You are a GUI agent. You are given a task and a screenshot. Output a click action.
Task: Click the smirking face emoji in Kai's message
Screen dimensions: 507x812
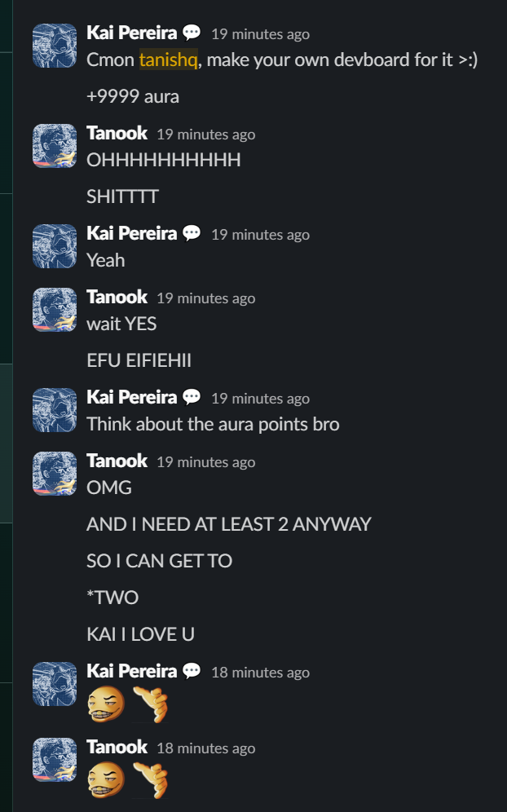tap(107, 704)
